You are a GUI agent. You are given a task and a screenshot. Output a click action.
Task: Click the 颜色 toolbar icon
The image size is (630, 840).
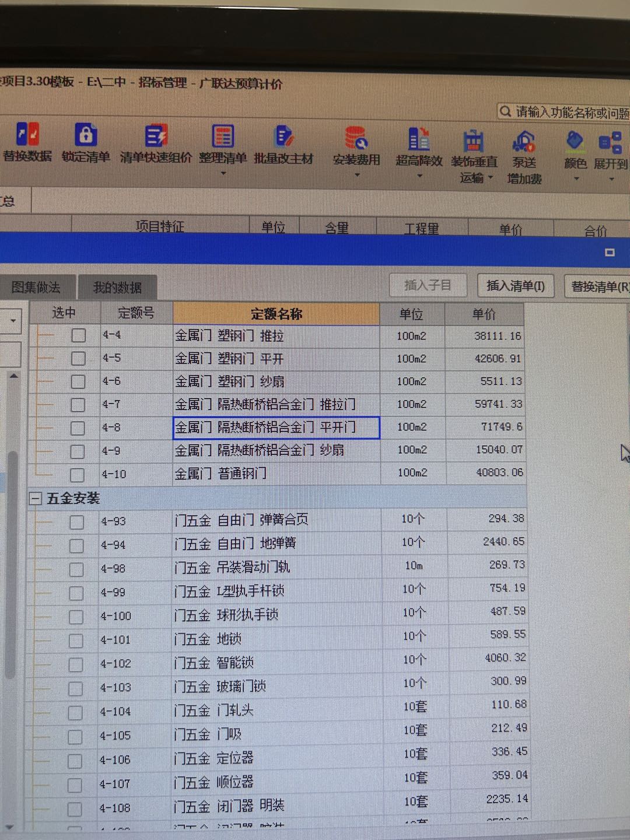[x=575, y=141]
